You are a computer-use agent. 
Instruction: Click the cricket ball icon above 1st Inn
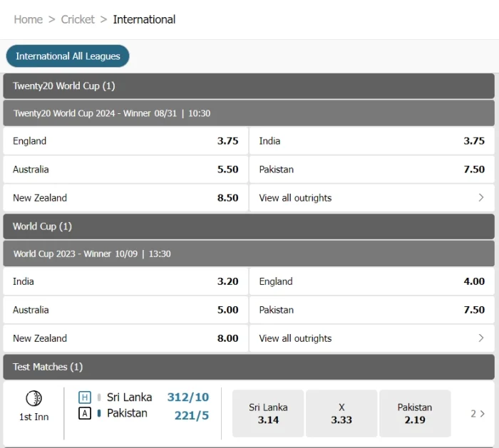[34, 398]
